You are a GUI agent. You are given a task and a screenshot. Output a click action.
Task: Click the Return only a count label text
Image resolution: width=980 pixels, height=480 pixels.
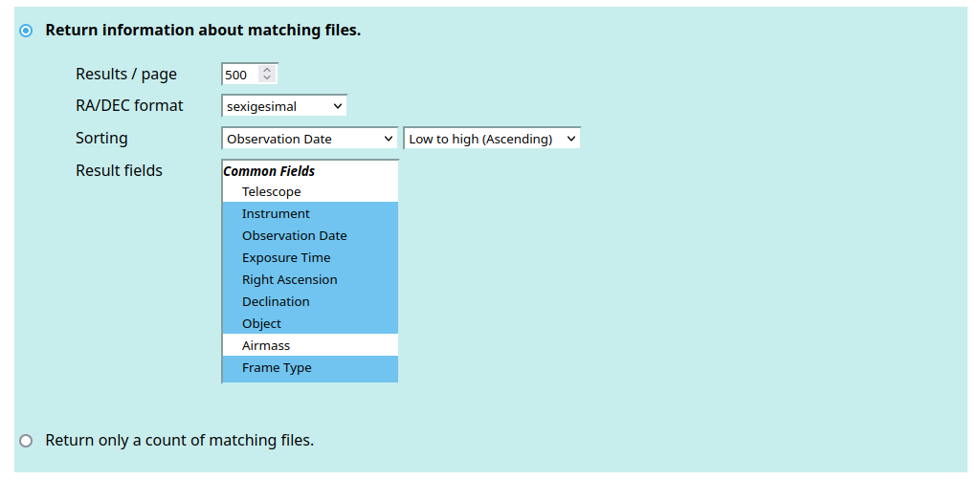click(x=179, y=440)
